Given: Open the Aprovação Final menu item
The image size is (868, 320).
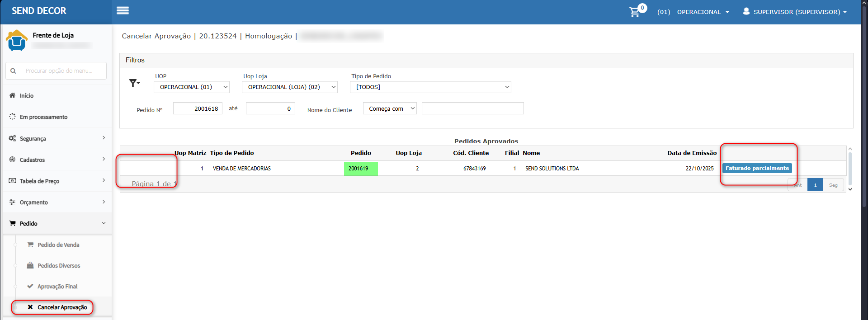Looking at the screenshot, I should point(57,287).
